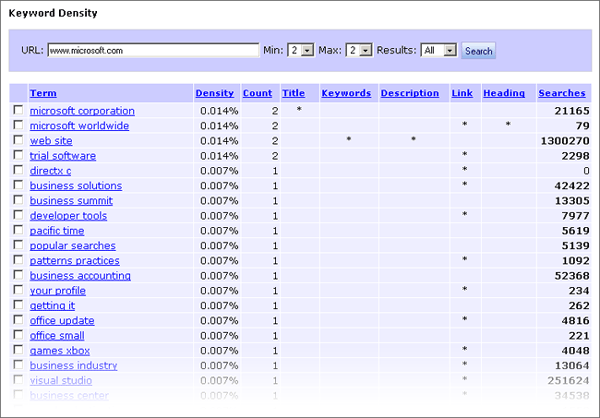Open the office update link
This screenshot has width=600, height=418.
[62, 321]
